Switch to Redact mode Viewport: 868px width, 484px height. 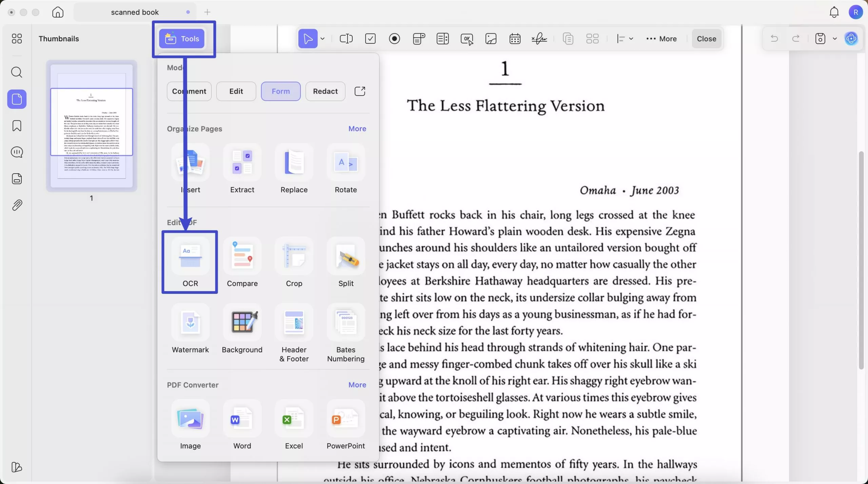(x=325, y=91)
